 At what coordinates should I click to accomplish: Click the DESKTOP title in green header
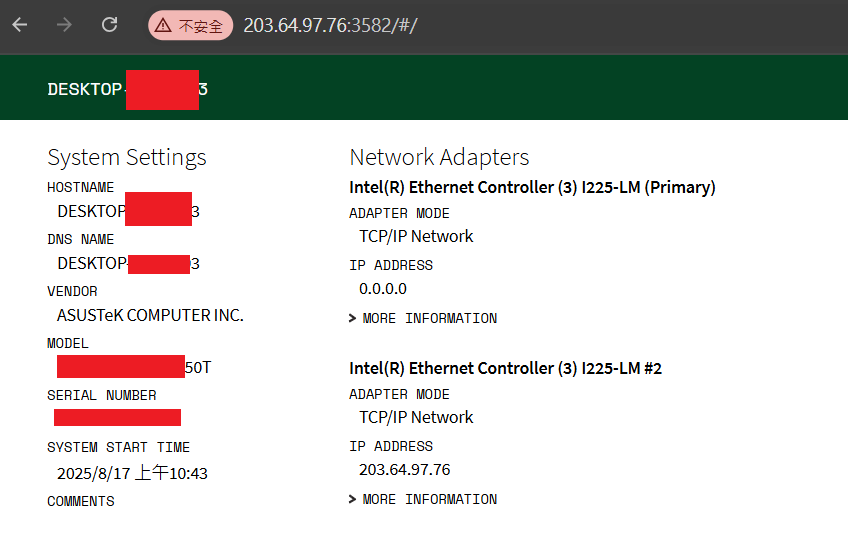click(x=128, y=89)
